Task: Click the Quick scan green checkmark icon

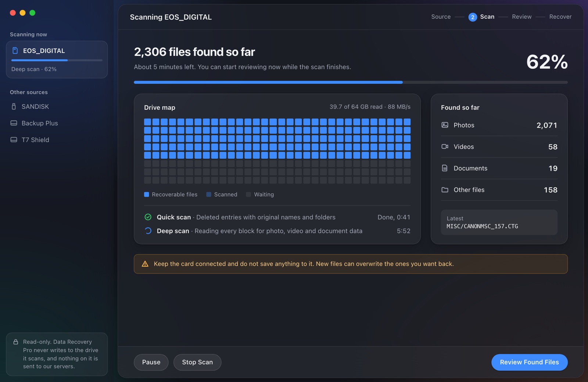Action: click(148, 217)
